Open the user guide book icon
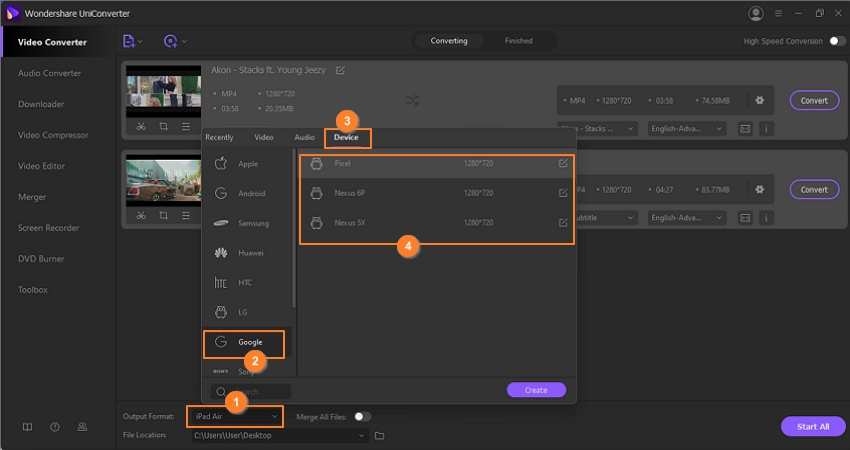The height and width of the screenshot is (450, 850). (27, 427)
